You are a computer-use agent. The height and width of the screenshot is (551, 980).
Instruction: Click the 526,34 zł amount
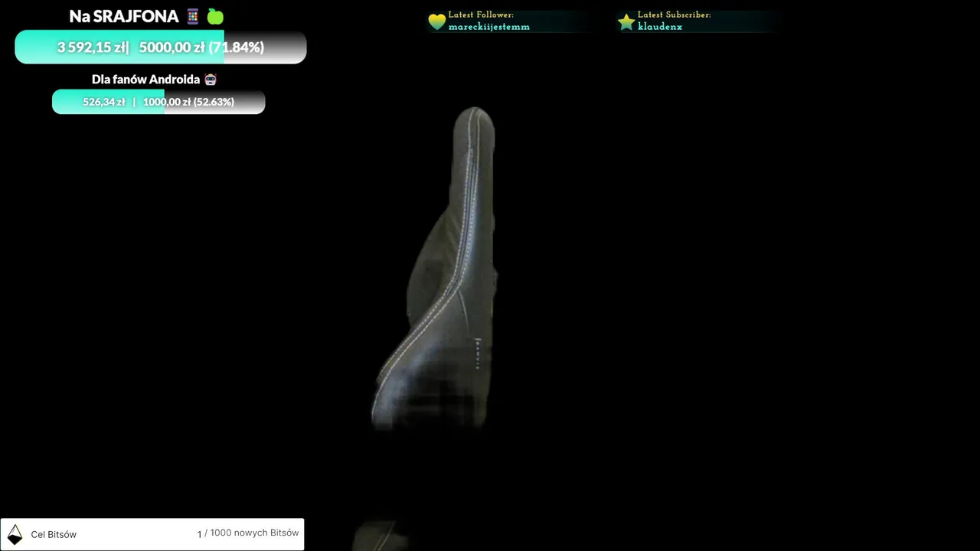pos(104,102)
